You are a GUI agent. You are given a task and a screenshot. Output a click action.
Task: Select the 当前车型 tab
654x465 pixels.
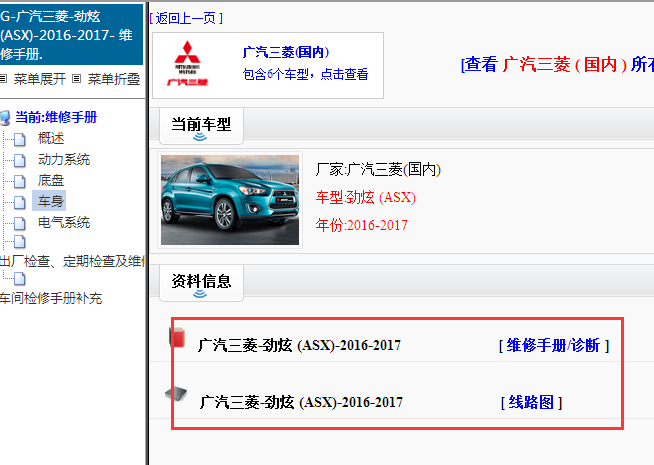pos(201,126)
